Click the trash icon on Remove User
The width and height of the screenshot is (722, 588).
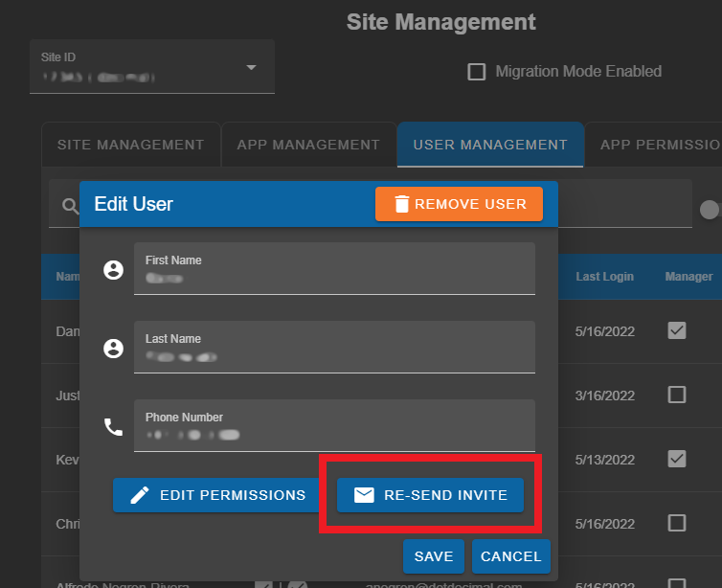point(402,204)
